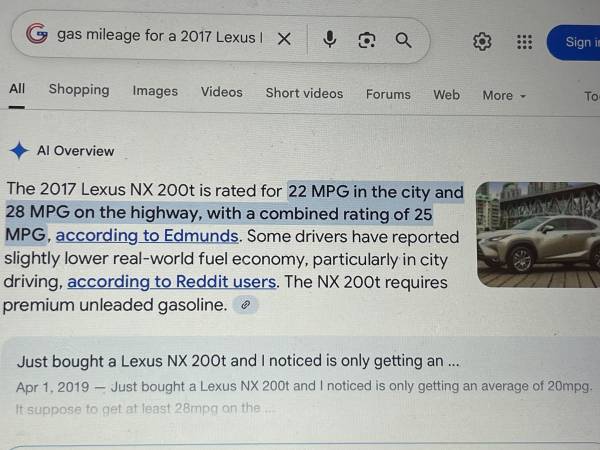Screen dimensions: 600x450
Task: Expand the More dropdown menu
Action: [x=504, y=95]
